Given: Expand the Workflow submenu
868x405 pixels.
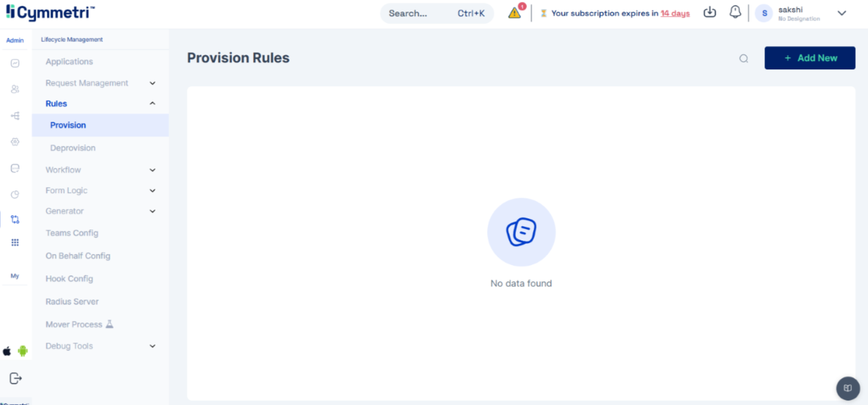Looking at the screenshot, I should 152,170.
